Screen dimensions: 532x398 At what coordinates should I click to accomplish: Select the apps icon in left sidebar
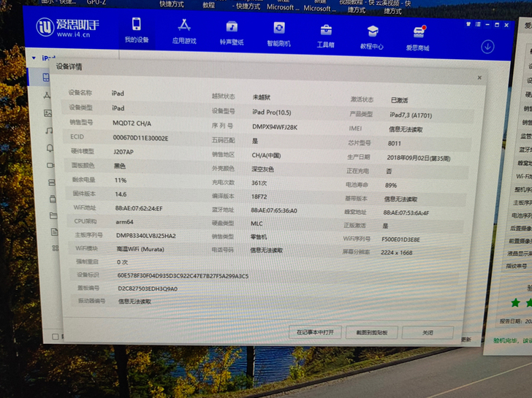(47, 96)
